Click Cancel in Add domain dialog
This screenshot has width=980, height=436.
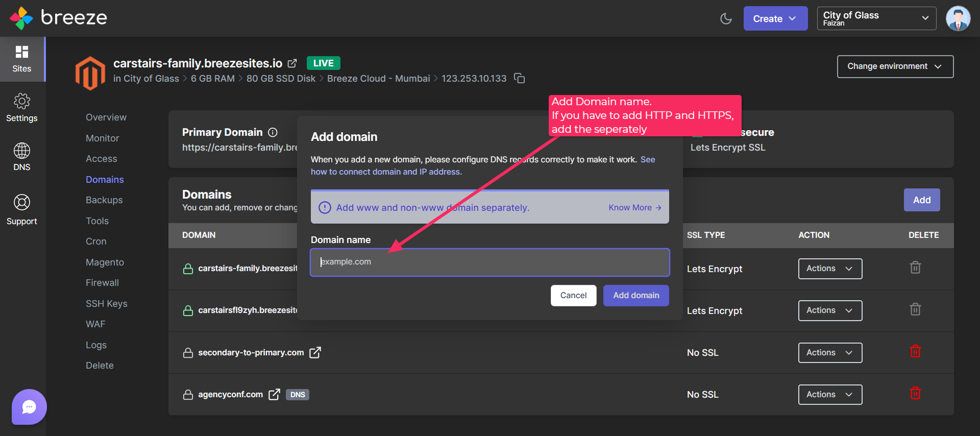574,296
